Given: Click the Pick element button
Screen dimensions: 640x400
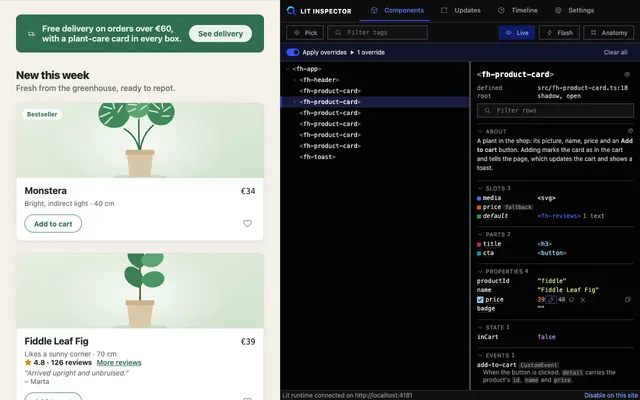Looking at the screenshot, I should point(305,33).
